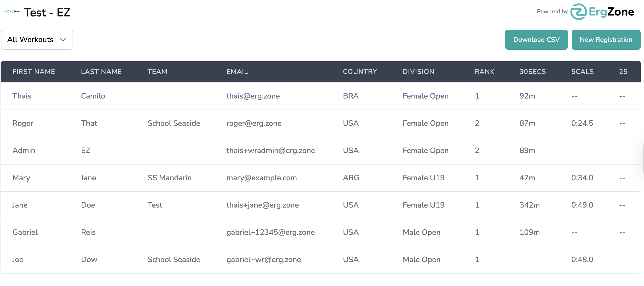Image resolution: width=644 pixels, height=286 pixels.
Task: Click the ARG country cell
Action: pyautogui.click(x=351, y=178)
